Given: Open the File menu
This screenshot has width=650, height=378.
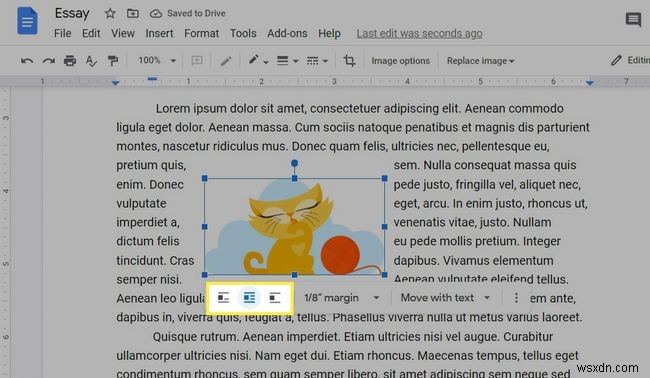Looking at the screenshot, I should (x=63, y=33).
